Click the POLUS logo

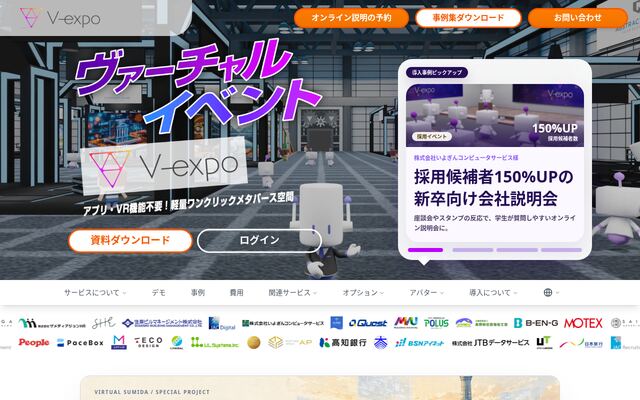tap(436, 323)
